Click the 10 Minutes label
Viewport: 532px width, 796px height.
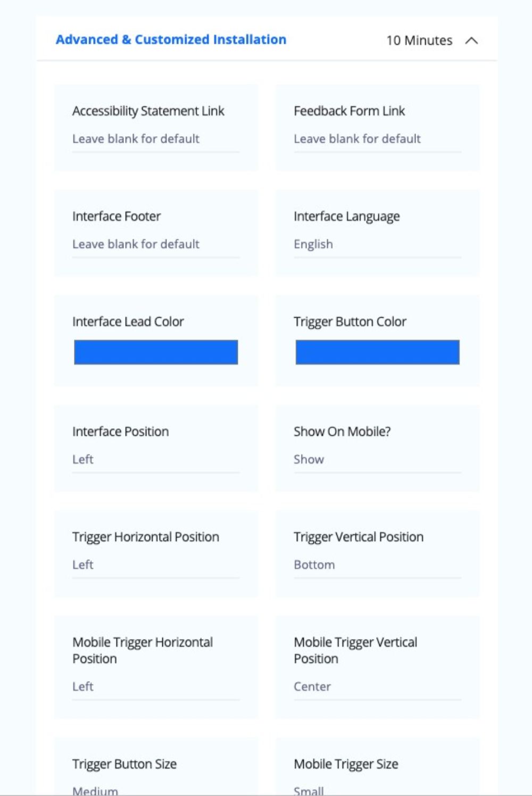point(419,40)
